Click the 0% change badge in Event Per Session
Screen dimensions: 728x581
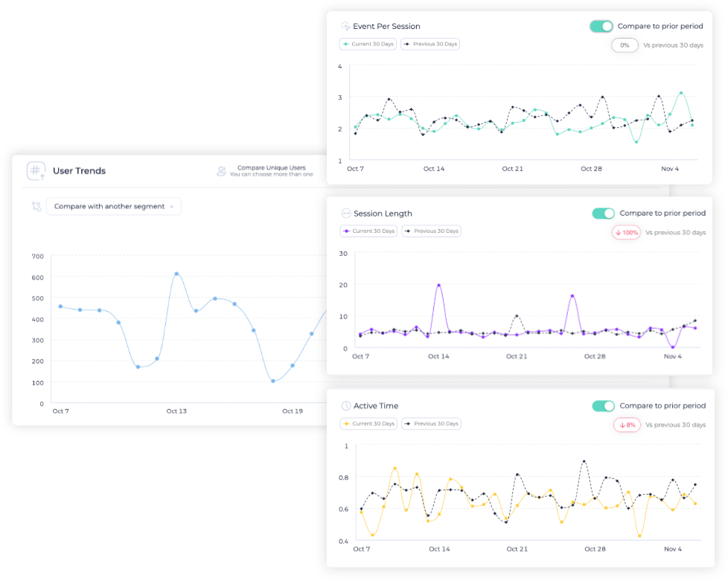point(625,45)
